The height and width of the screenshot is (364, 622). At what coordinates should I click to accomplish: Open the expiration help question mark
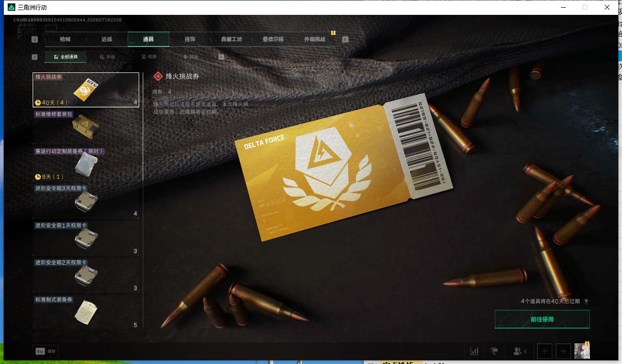(586, 302)
